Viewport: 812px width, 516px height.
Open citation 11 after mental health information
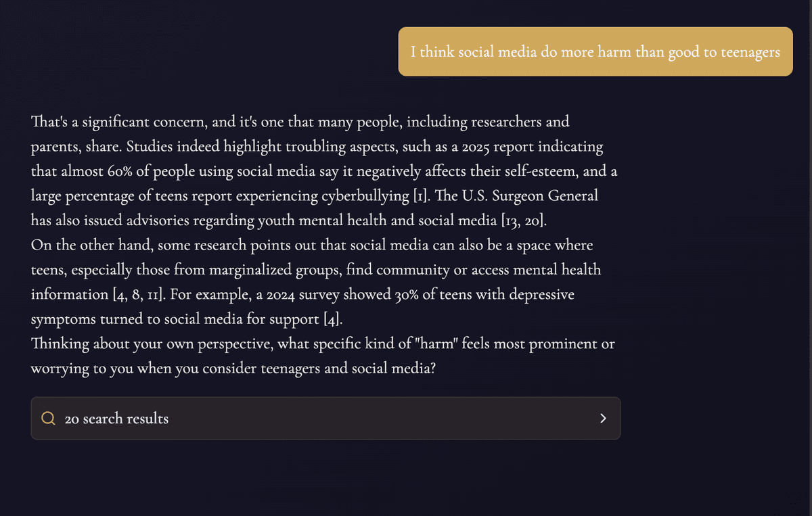pos(154,295)
